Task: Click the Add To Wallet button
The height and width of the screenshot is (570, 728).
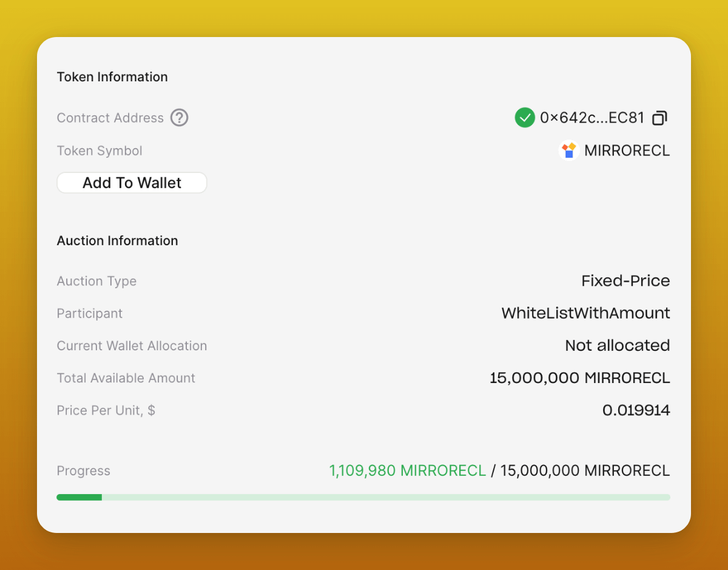Action: pos(132,183)
